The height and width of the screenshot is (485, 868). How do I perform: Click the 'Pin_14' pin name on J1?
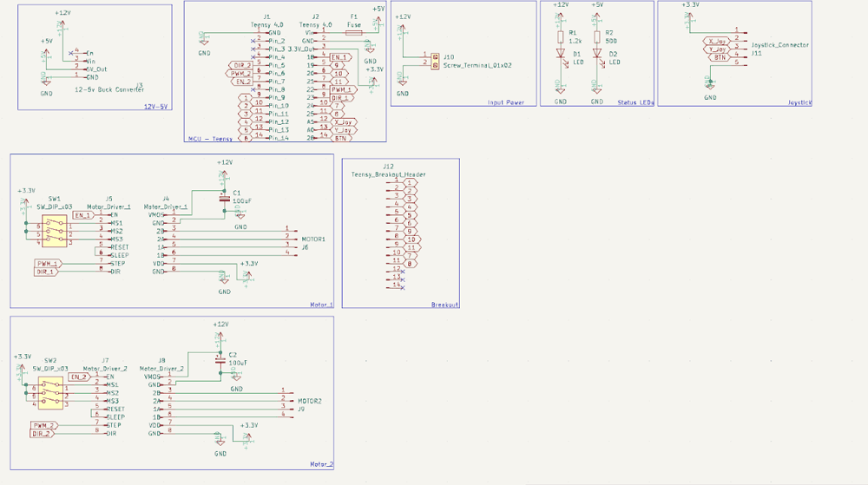tap(279, 138)
